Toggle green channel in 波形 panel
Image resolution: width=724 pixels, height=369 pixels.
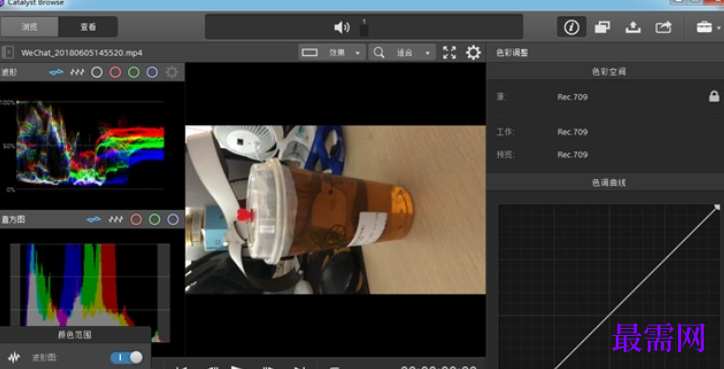[133, 72]
